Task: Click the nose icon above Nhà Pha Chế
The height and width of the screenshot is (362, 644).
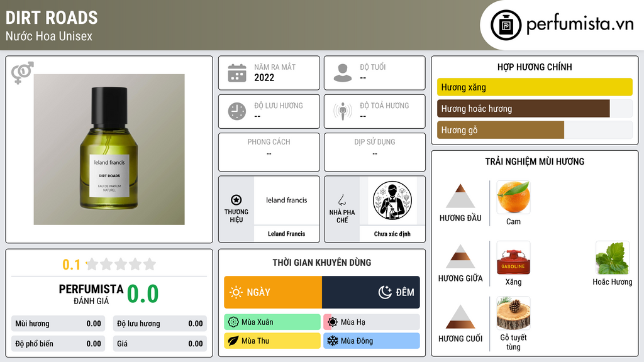Action: point(341,200)
